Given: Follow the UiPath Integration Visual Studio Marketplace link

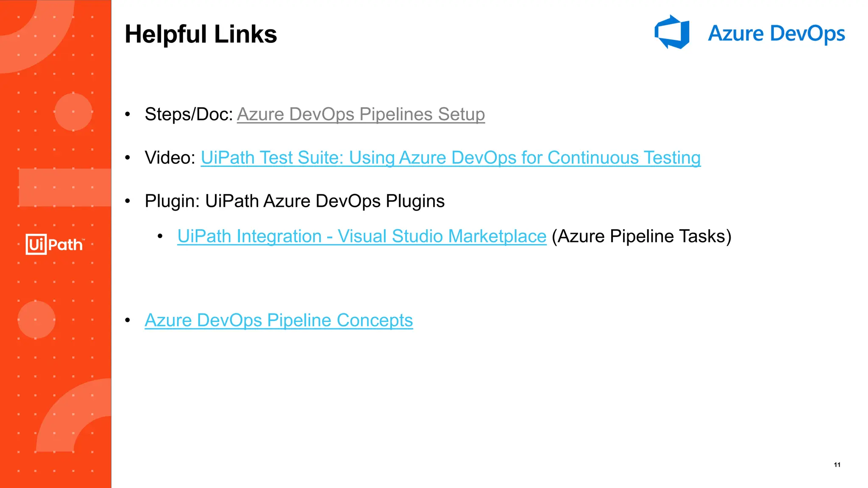Looking at the screenshot, I should click(x=362, y=236).
